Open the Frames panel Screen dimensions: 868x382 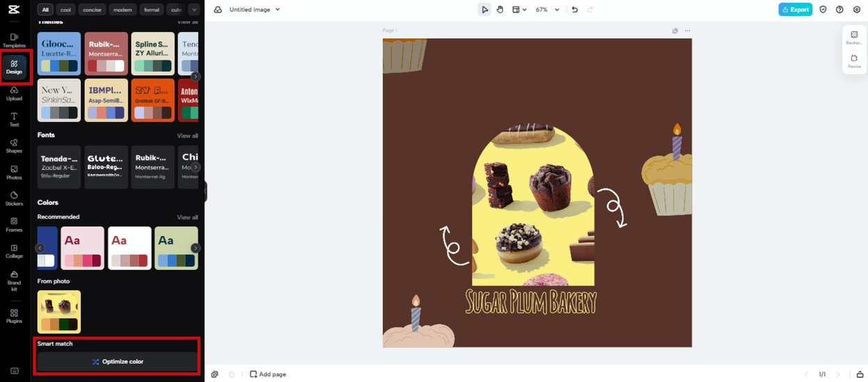[x=14, y=225]
